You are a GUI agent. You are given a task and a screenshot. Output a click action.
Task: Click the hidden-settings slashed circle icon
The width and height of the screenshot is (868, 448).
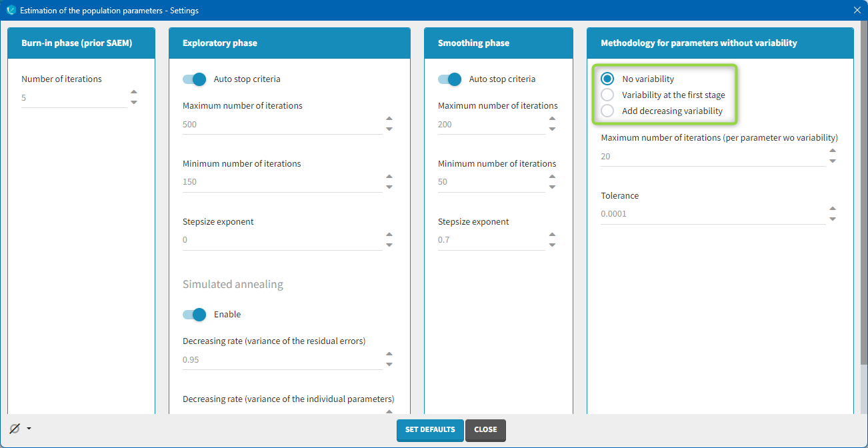coord(14,429)
